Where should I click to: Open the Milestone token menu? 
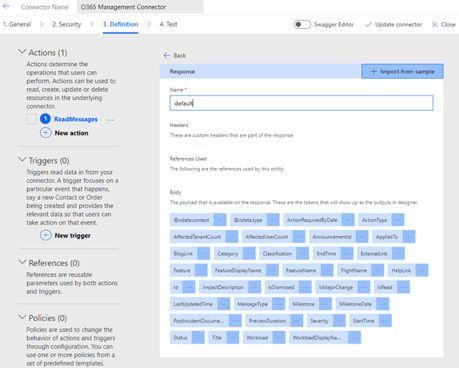(325, 304)
